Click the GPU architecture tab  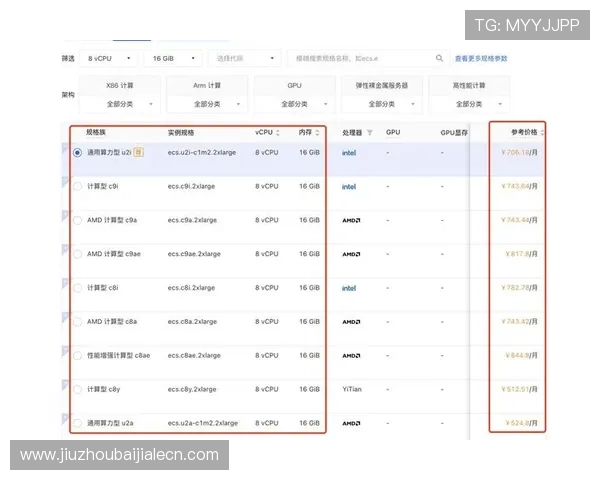[294, 85]
